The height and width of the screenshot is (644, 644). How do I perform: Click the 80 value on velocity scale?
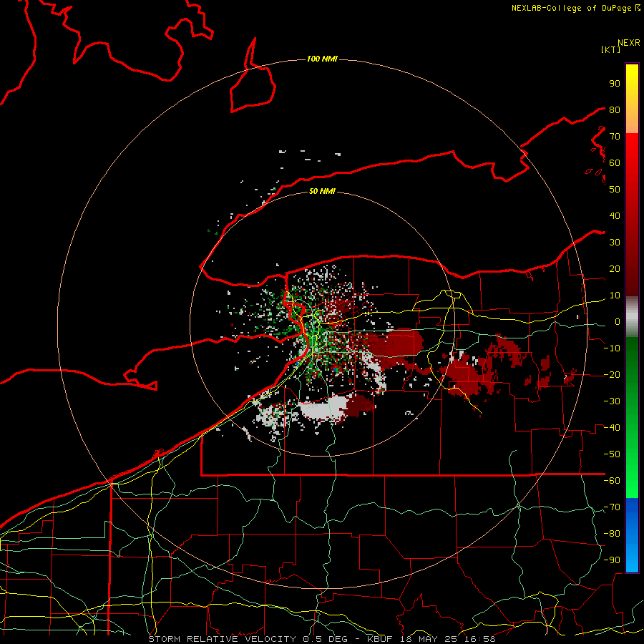[615, 109]
